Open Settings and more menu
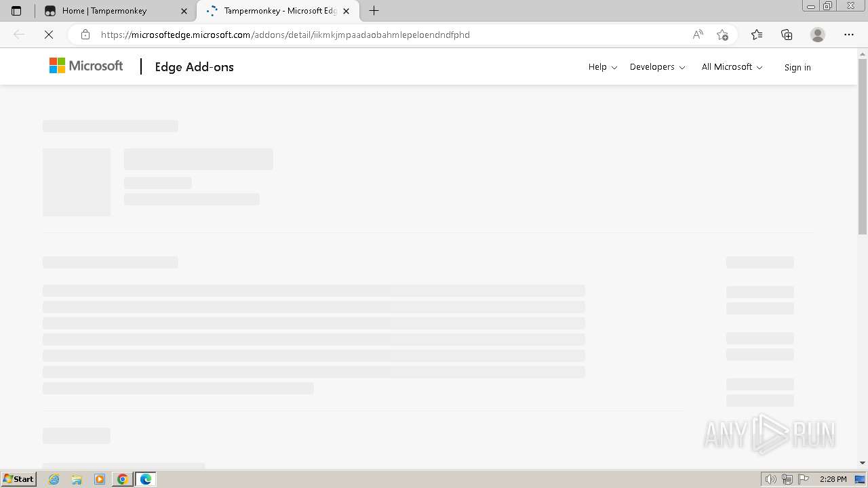Screen dimensions: 868x488 point(849,35)
